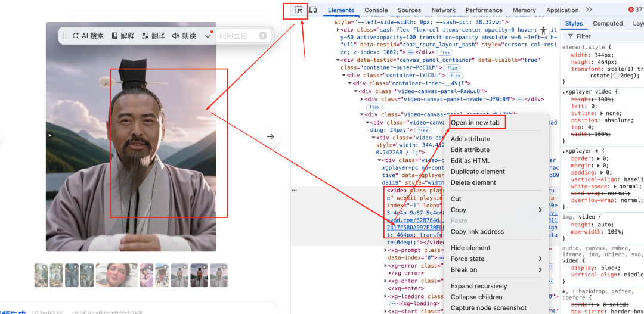The width and height of the screenshot is (644, 314).
Task: Expand the ellipsis in the video-canvas-panel-header div
Action: point(519,100)
